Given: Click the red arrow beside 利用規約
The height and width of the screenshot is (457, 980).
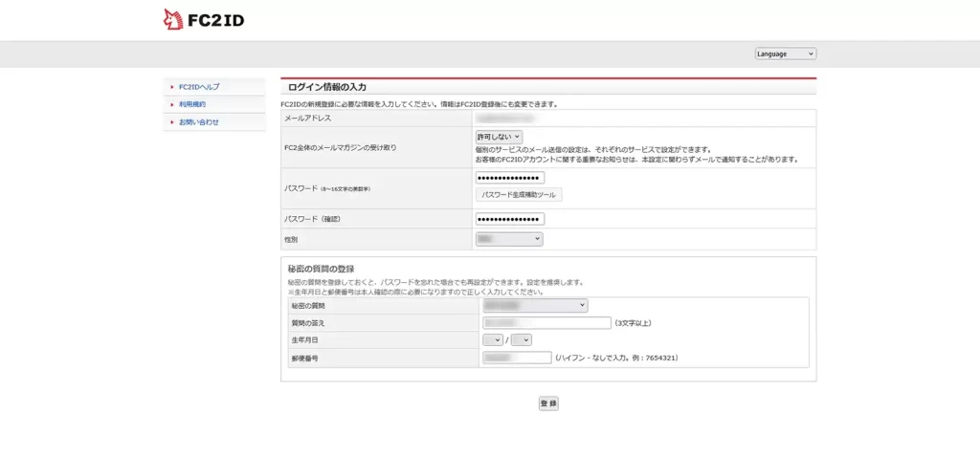Looking at the screenshot, I should [x=171, y=104].
